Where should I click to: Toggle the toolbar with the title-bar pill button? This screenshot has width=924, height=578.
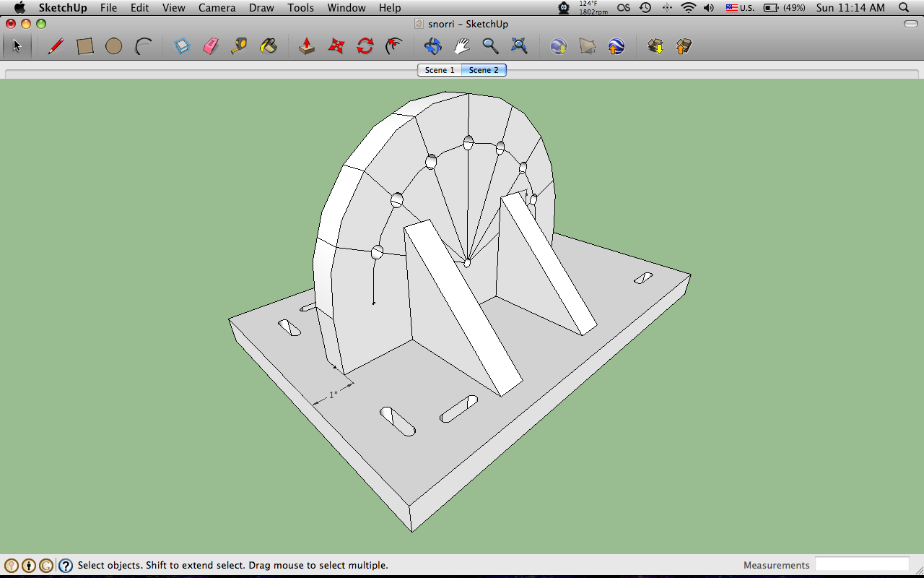[911, 24]
